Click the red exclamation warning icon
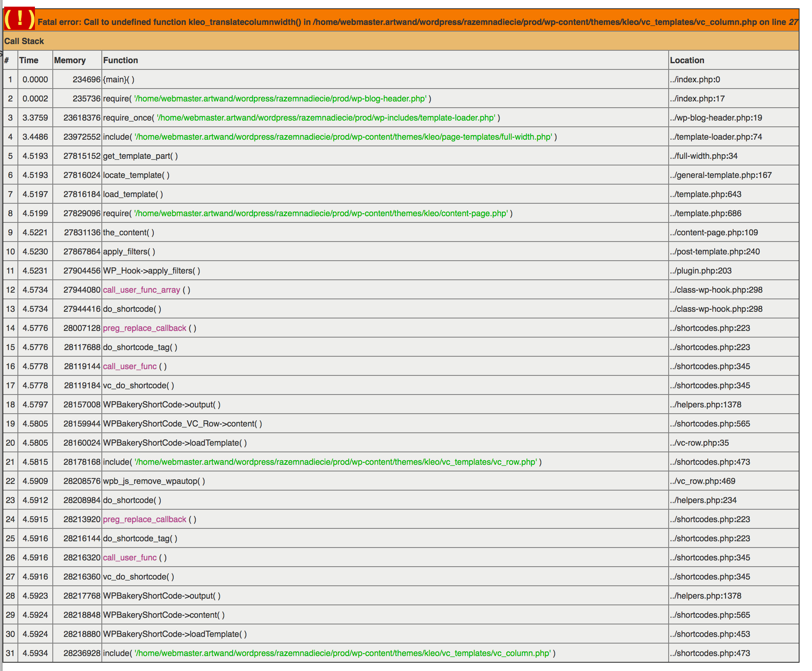The image size is (812, 671). 19,19
